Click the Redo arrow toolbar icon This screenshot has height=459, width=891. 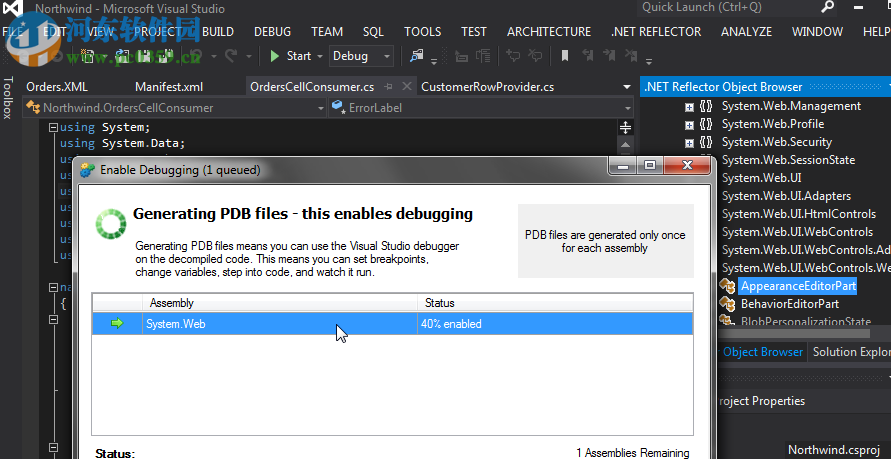(231, 56)
